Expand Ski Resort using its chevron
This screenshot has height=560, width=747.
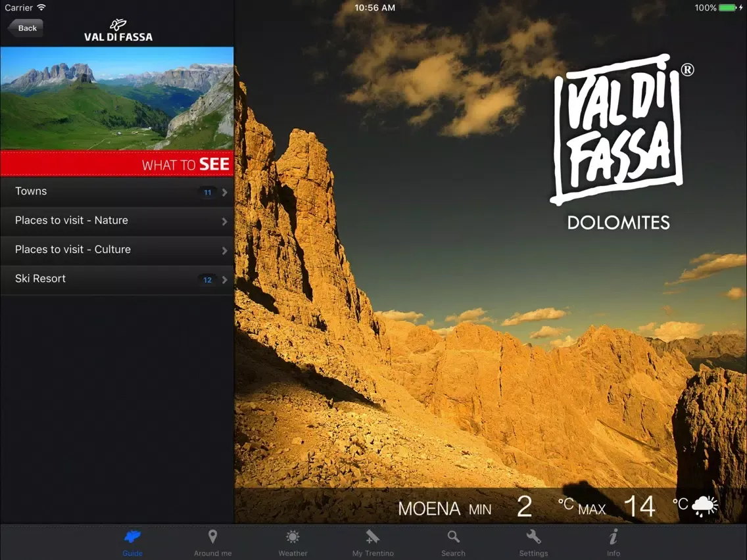coord(224,279)
